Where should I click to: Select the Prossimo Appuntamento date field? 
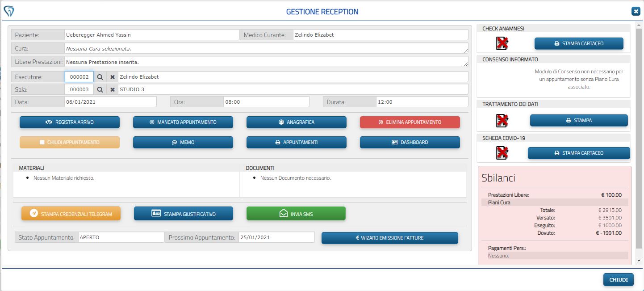(277, 237)
